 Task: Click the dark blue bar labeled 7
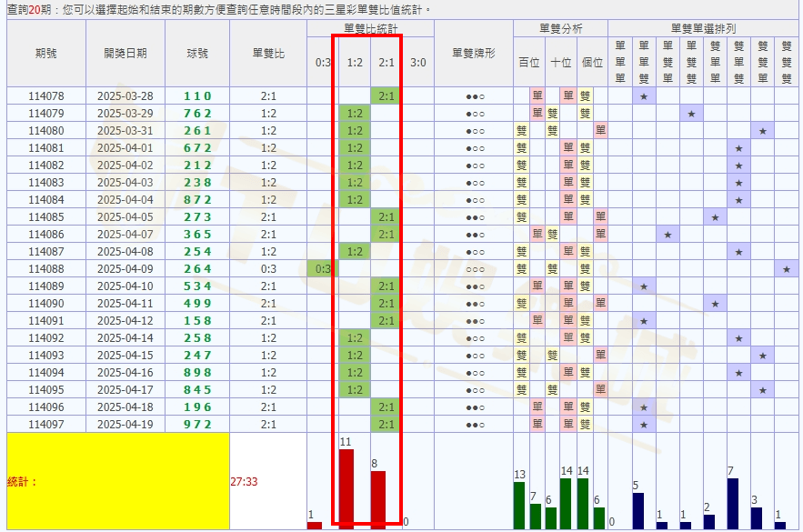[733, 503]
